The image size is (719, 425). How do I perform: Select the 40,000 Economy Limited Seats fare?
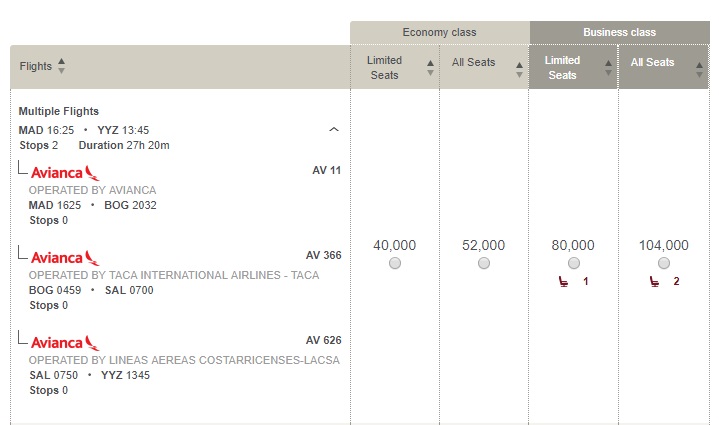(x=395, y=263)
